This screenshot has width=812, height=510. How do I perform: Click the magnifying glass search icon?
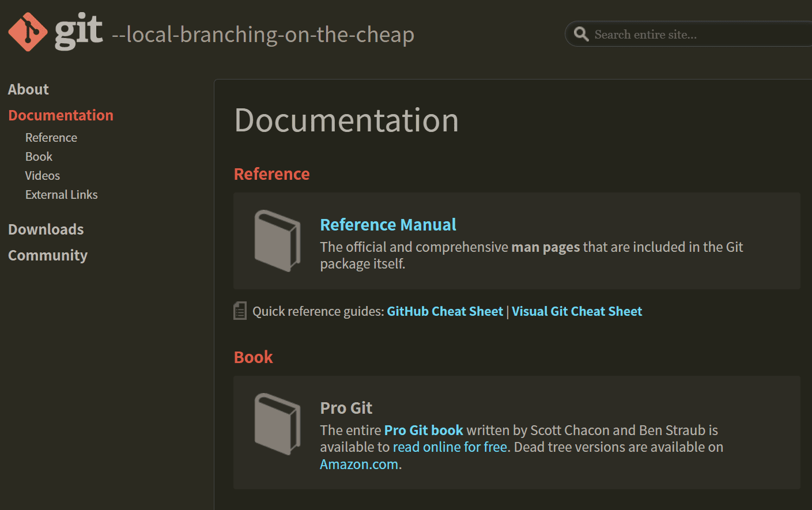tap(581, 34)
